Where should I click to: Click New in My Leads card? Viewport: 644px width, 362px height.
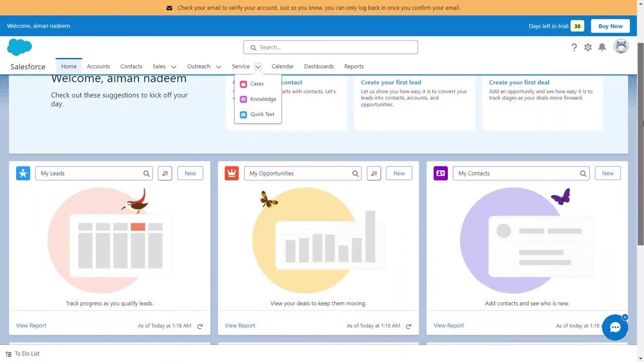190,173
